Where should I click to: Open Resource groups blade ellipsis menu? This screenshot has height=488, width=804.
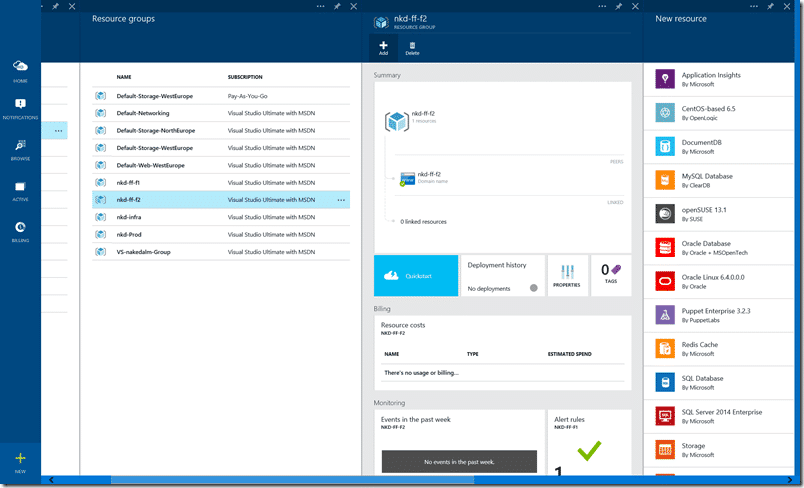pos(320,6)
